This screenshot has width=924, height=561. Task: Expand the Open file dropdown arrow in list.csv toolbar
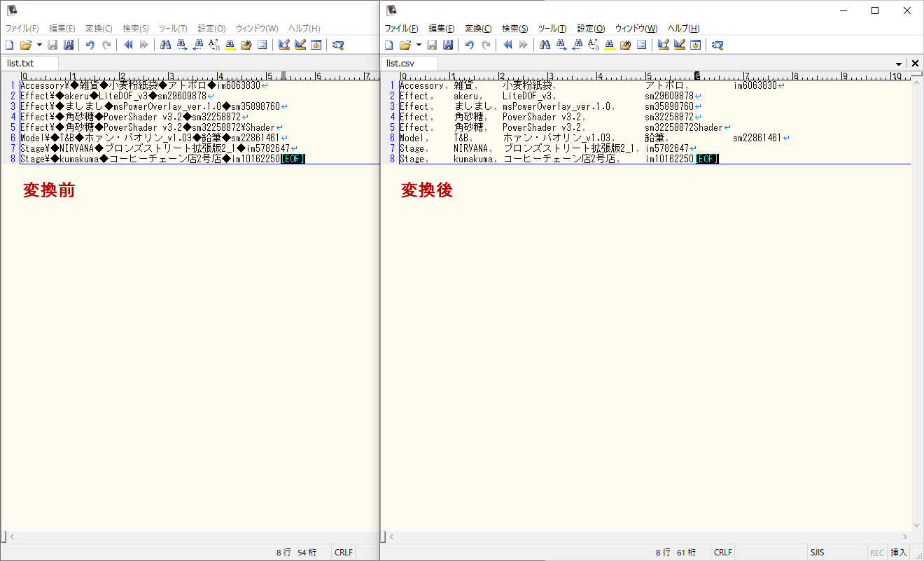pos(419,45)
